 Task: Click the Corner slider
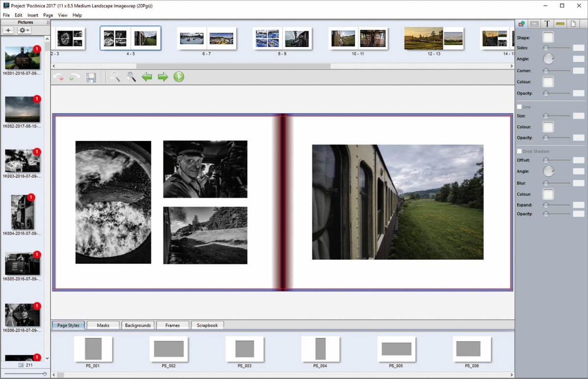[x=557, y=71]
